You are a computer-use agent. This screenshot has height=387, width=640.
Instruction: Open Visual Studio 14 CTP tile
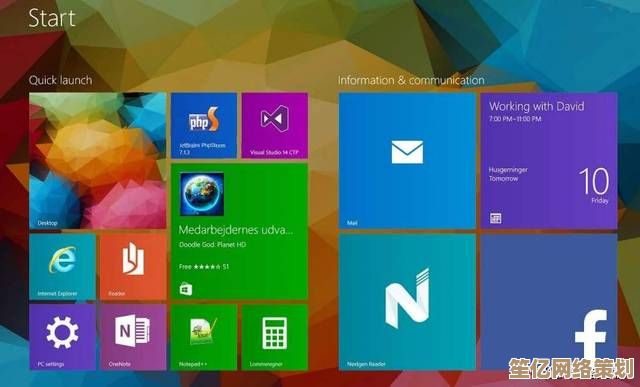tap(275, 125)
